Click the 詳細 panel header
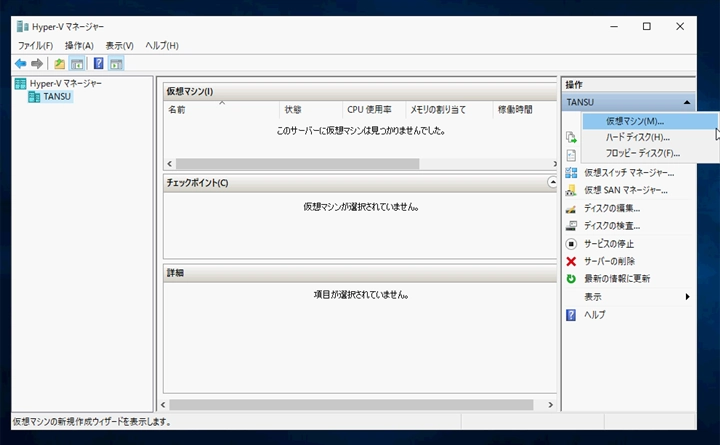The height and width of the screenshot is (445, 720). point(360,273)
